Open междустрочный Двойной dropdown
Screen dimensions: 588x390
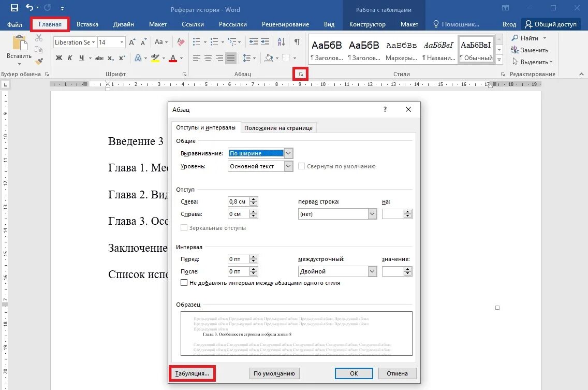coord(372,271)
